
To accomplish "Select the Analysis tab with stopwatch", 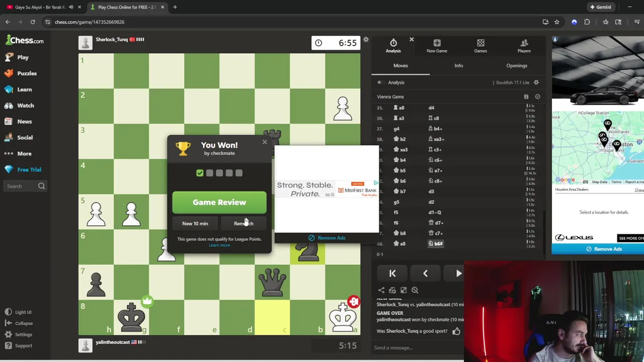I will (x=393, y=45).
